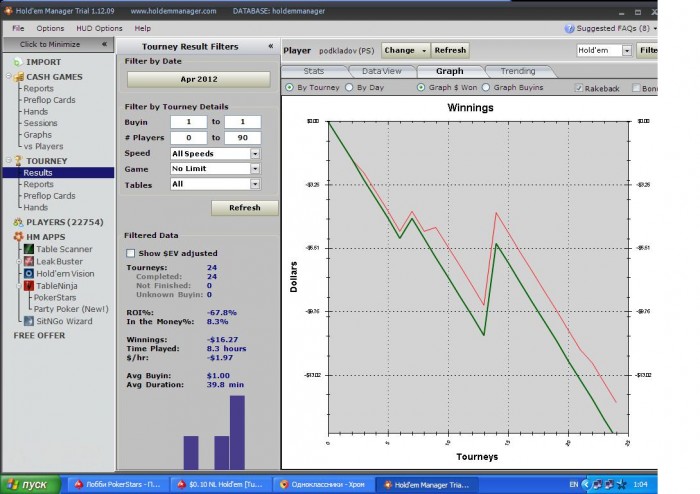Switch to the Data View tab
Viewport: 700px width, 494px height.
pos(382,71)
